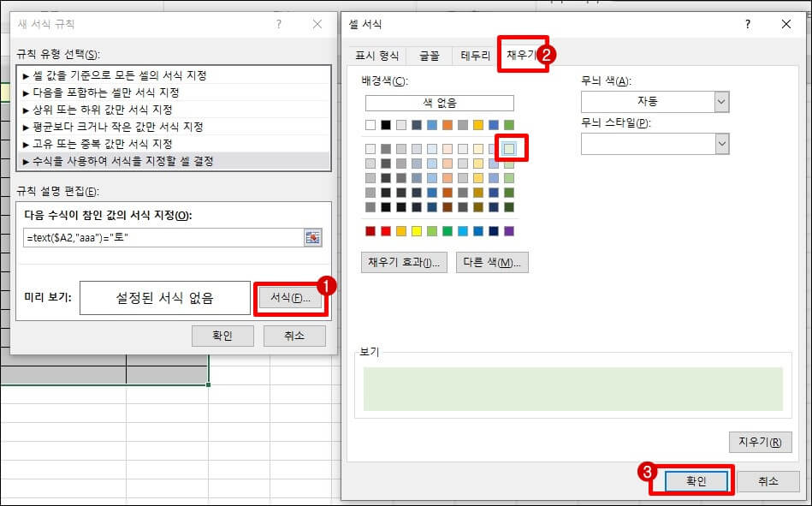The image size is (812, 506).
Task: Pick the black swatch in the top theme row
Action: click(386, 125)
